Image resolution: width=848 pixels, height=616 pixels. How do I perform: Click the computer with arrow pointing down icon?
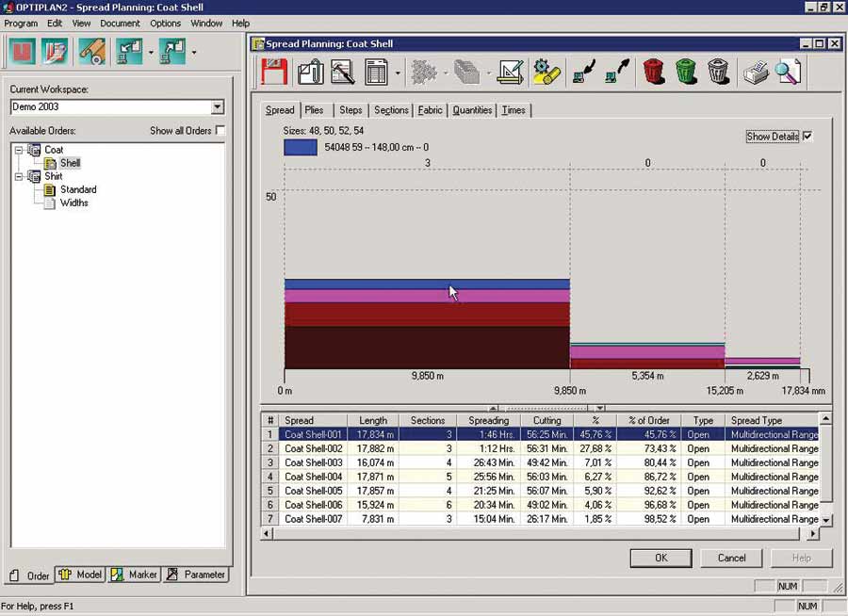(x=584, y=72)
